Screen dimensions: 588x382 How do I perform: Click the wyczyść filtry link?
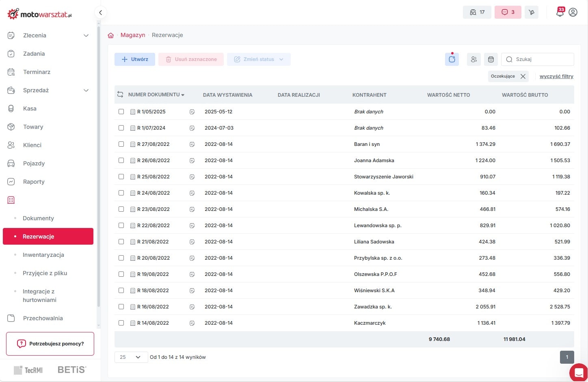556,76
